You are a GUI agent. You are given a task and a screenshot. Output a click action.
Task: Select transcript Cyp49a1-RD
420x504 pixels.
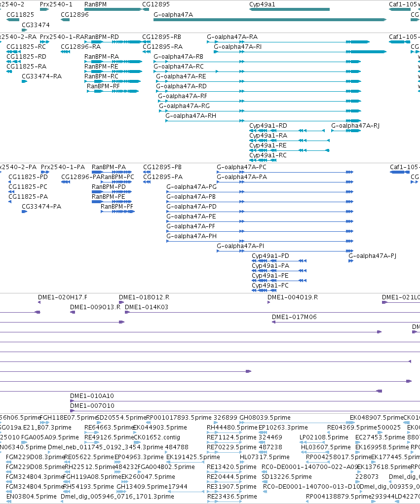[x=268, y=126]
